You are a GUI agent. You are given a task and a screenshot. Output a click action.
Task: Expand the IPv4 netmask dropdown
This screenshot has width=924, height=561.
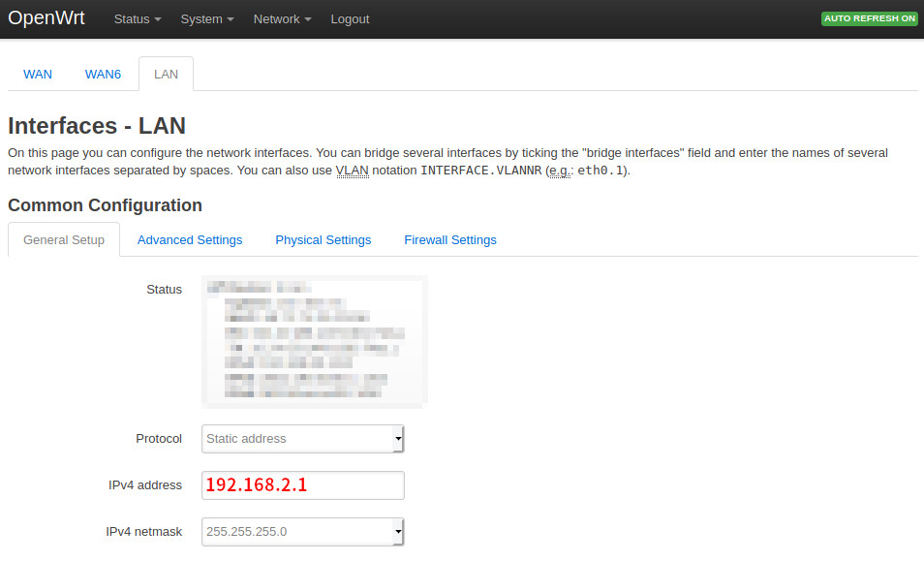click(x=303, y=532)
